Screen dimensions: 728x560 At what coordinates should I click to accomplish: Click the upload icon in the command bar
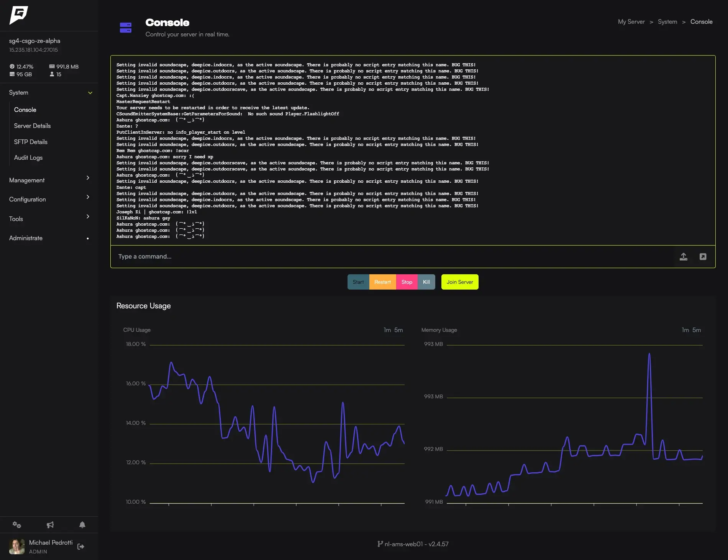pyautogui.click(x=683, y=257)
